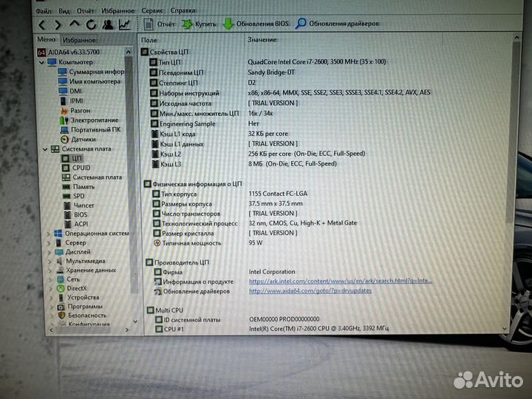532x399 pixels.
Task: Select the Типичная мощность row
Action: pyautogui.click(x=208, y=243)
